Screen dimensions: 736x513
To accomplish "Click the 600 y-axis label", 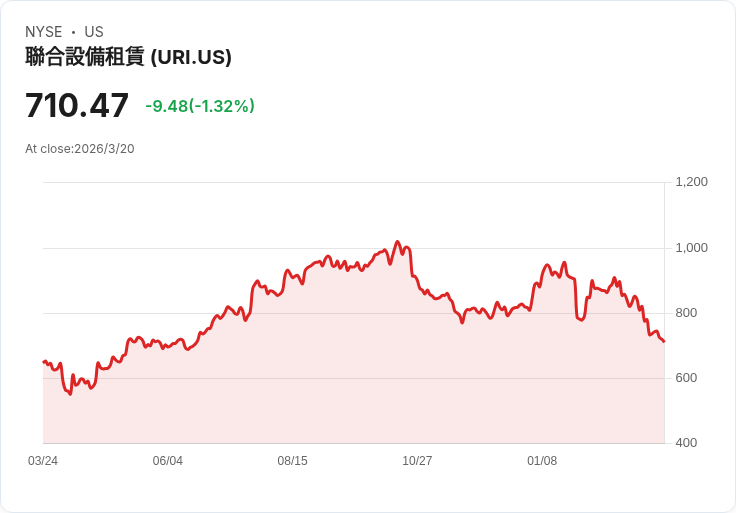I will (686, 378).
